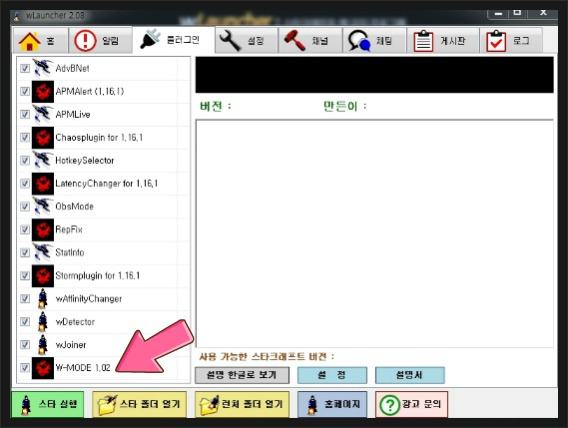Click the HotkeySelector starship icon

(43, 160)
